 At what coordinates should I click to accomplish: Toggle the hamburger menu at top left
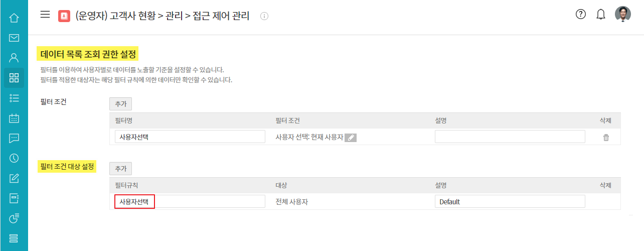tap(45, 15)
